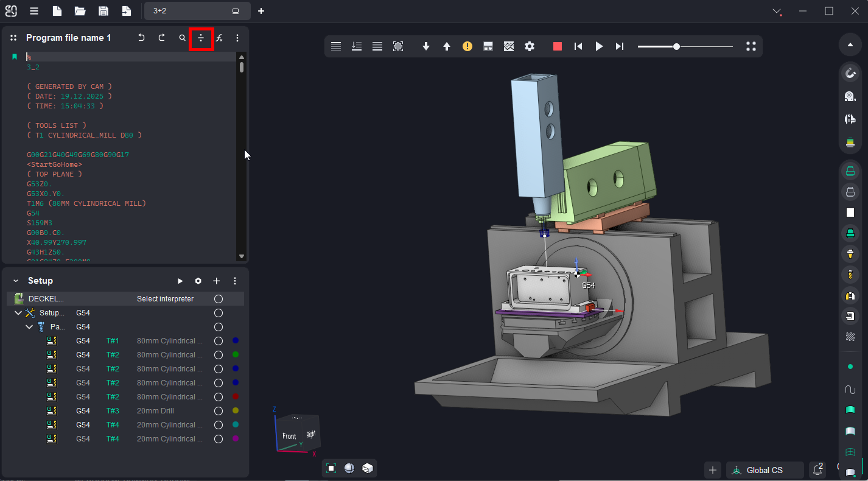Image resolution: width=868 pixels, height=481 pixels.
Task: Collapse the Setup G54 tree node
Action: pos(18,313)
